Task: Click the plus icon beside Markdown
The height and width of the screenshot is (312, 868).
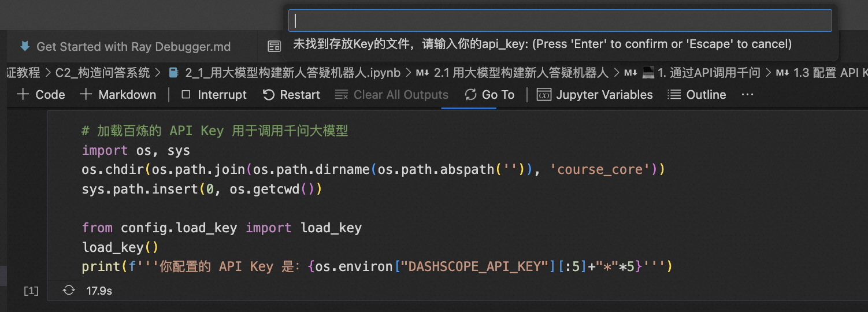Action: (x=86, y=94)
